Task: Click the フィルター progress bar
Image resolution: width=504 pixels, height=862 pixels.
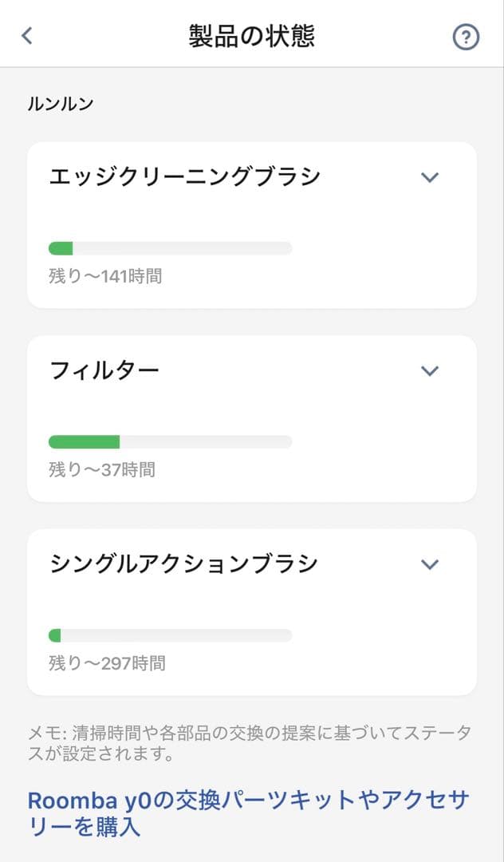Action: [x=171, y=442]
